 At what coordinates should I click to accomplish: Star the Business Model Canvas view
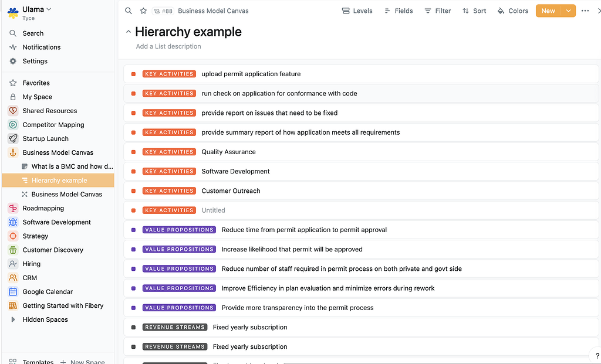point(143,11)
